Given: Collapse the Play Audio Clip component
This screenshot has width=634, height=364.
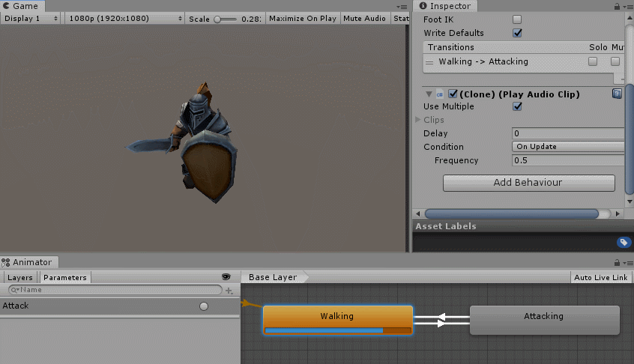Looking at the screenshot, I should tap(429, 94).
